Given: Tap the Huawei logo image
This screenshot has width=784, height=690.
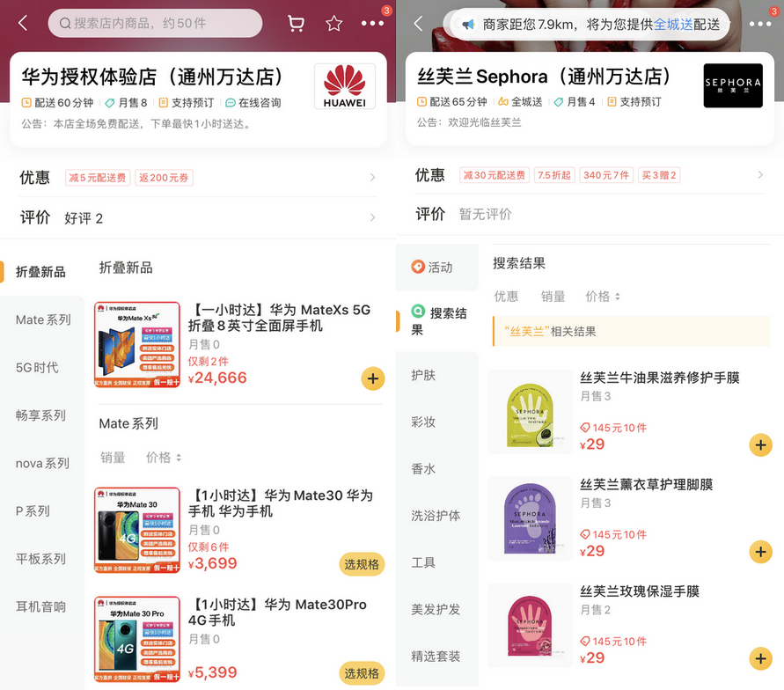Looking at the screenshot, I should pos(345,86).
